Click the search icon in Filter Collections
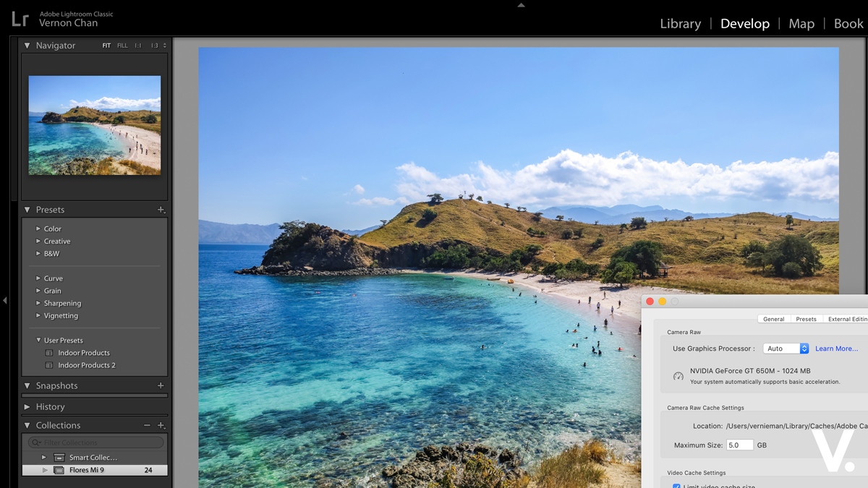The width and height of the screenshot is (868, 488). pos(35,442)
